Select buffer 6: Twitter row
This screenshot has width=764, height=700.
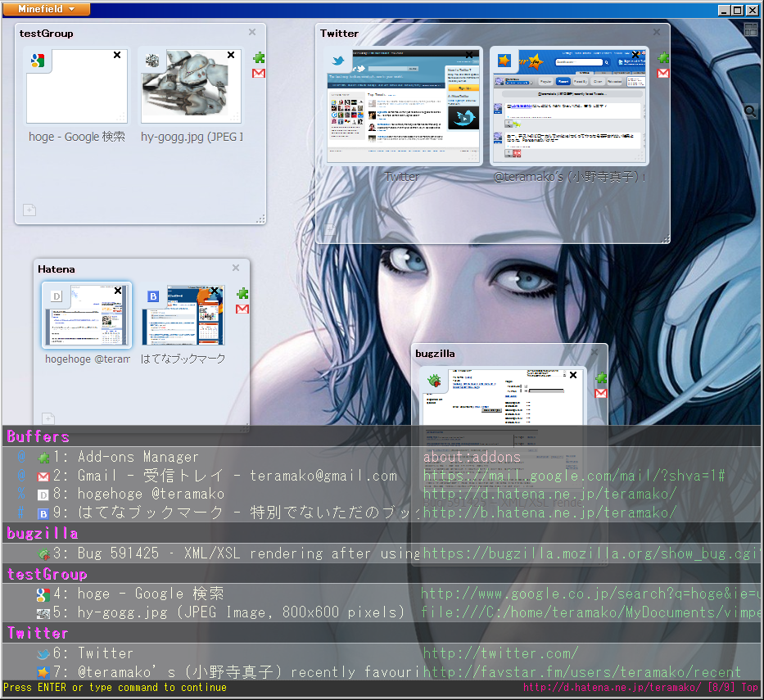pyautogui.click(x=382, y=653)
